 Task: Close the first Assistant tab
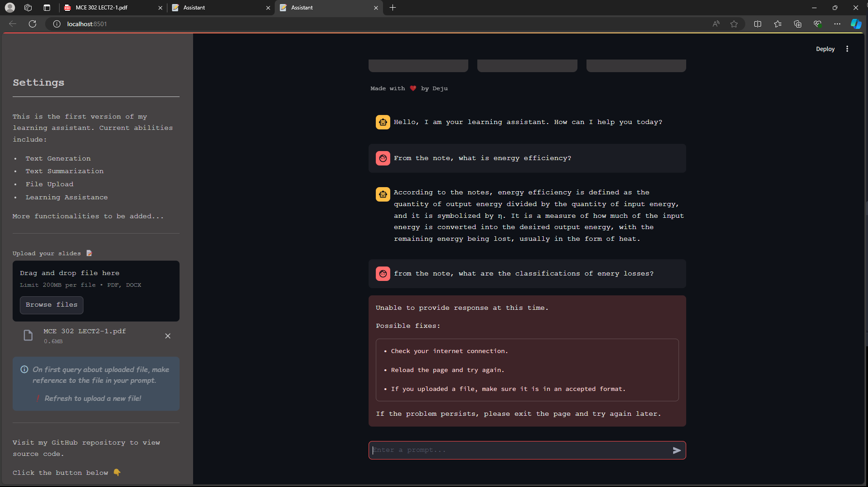tap(268, 8)
